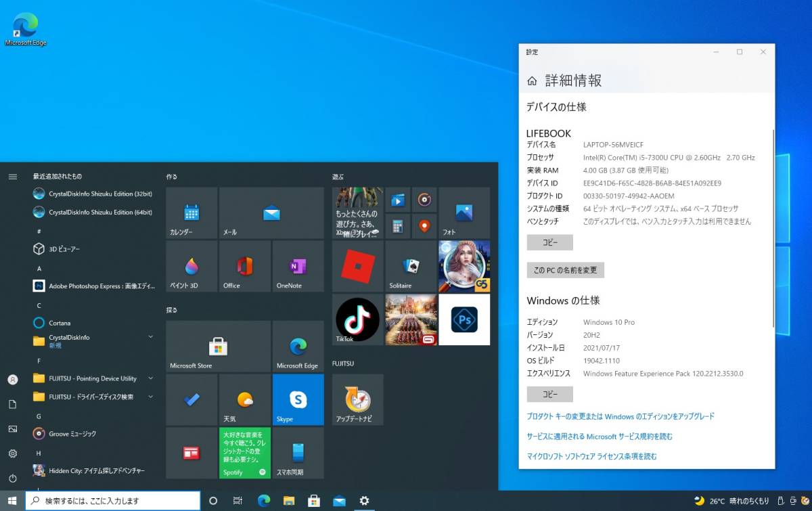Open the product key change link
This screenshot has height=511, width=812.
[x=621, y=416]
